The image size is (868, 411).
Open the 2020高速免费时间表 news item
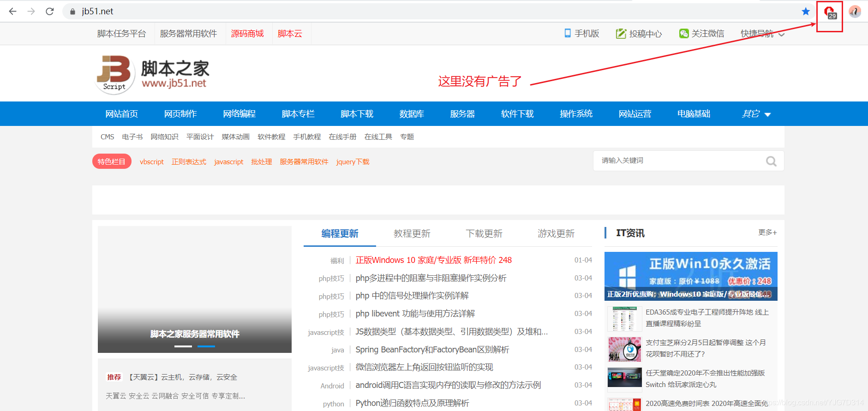[707, 404]
